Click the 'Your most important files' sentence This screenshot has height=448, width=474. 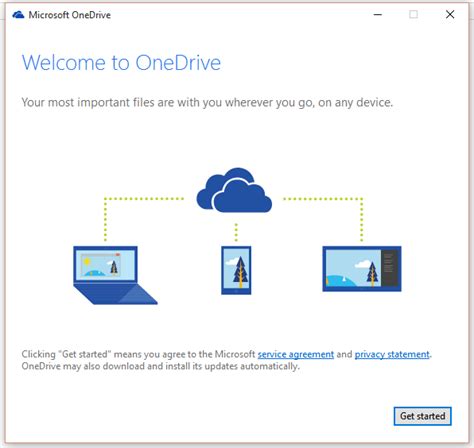tap(207, 102)
